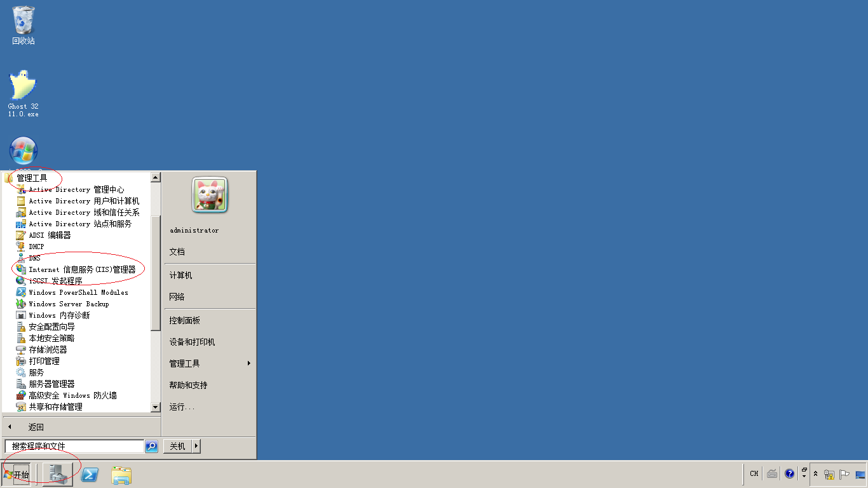Expand hidden tray icons with the chevron
This screenshot has width=868, height=488.
click(x=815, y=473)
